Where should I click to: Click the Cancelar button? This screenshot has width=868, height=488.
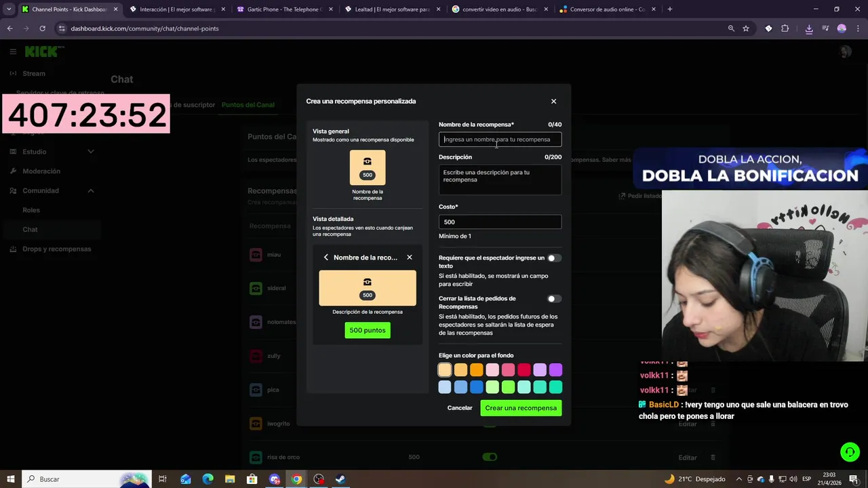(x=460, y=408)
